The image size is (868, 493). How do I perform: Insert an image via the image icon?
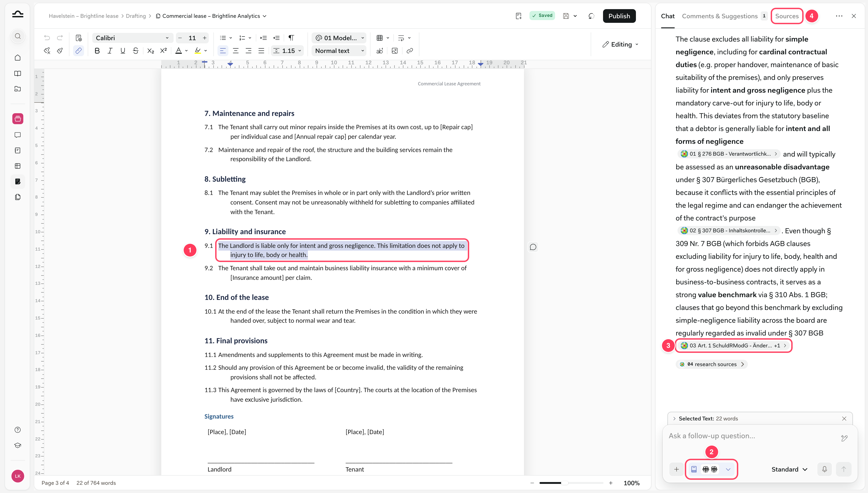(x=395, y=50)
